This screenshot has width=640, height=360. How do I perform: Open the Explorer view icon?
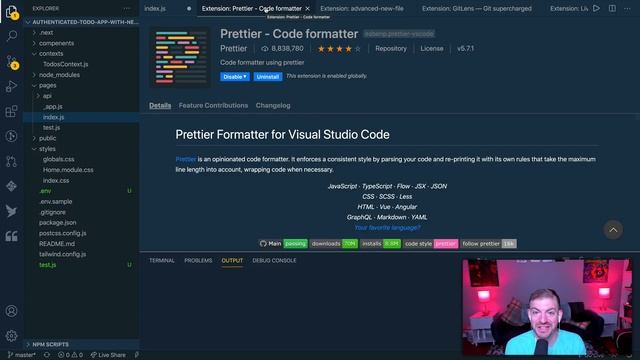pyautogui.click(x=12, y=12)
